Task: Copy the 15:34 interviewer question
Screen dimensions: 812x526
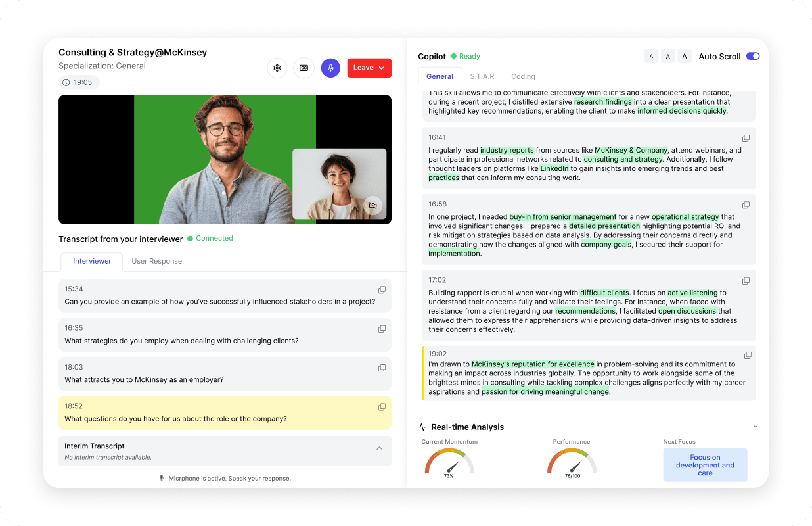Action: coord(382,290)
